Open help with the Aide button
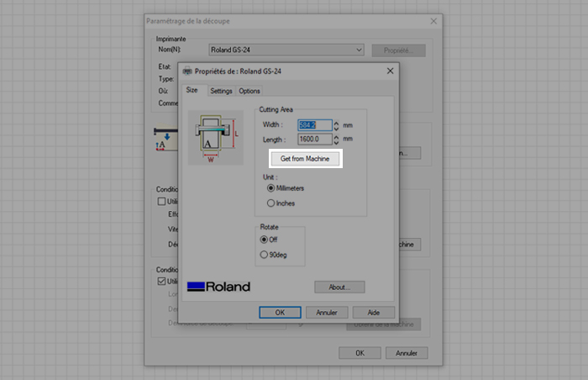Screen dimensions: 588x380 pos(374,313)
